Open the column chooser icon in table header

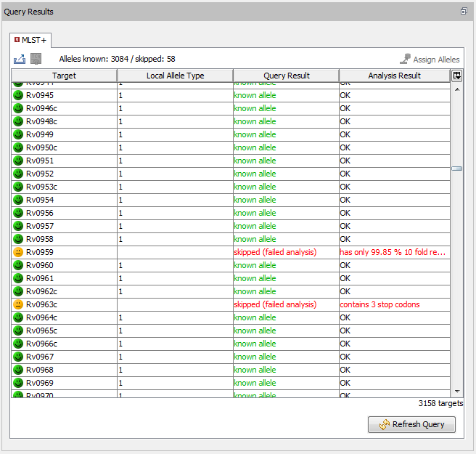(x=456, y=76)
